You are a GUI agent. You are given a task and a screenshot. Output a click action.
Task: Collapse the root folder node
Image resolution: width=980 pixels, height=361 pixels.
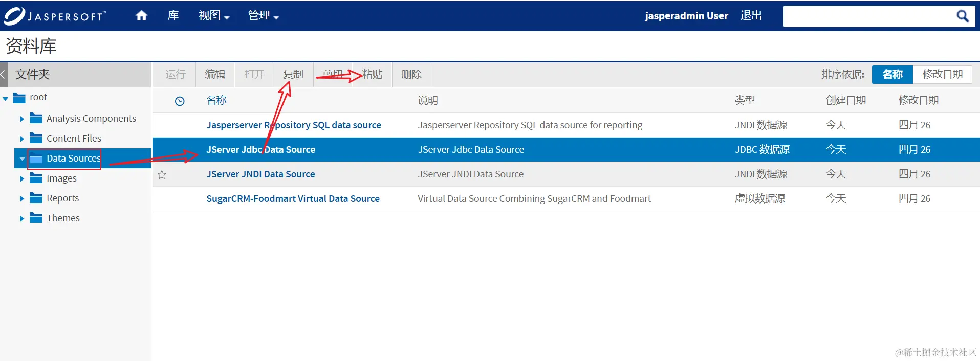[x=6, y=98]
